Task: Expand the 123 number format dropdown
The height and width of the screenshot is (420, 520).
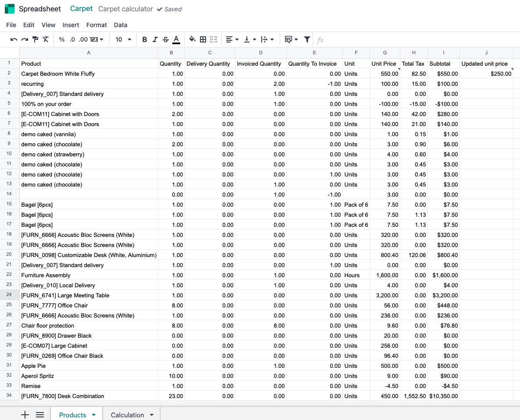Action: click(x=96, y=39)
